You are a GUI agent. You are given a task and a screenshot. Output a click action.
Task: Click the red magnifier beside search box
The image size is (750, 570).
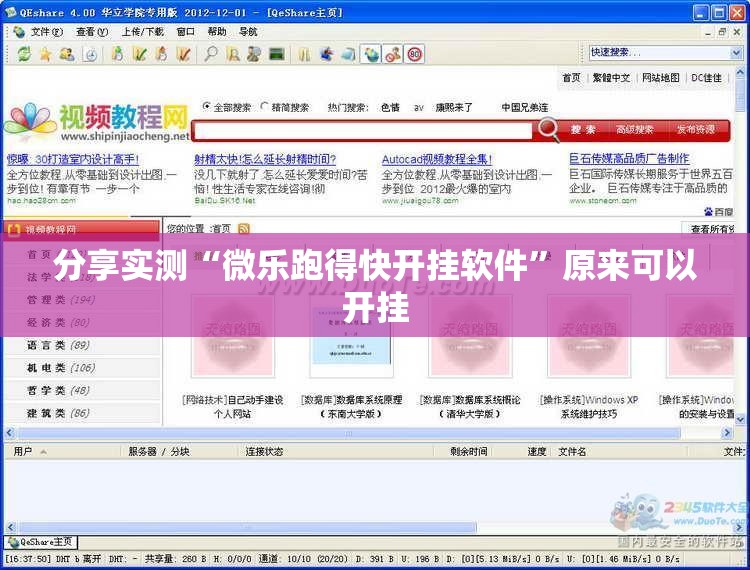click(x=549, y=130)
